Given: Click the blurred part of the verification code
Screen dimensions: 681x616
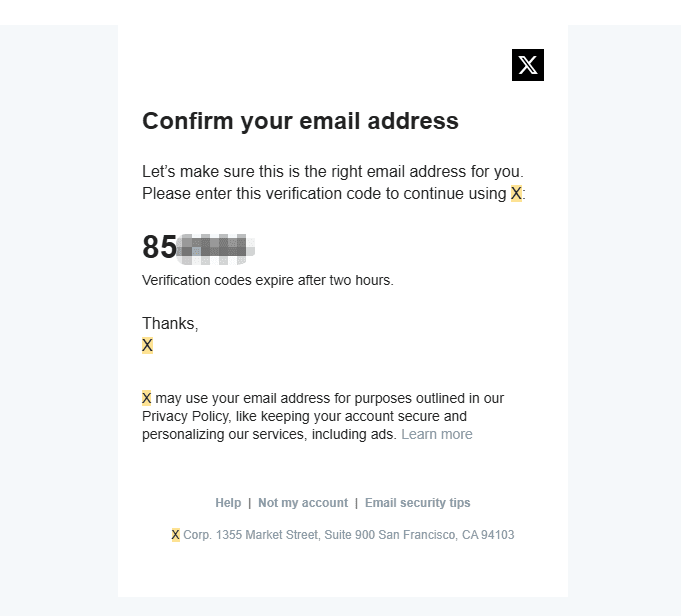Looking at the screenshot, I should click(216, 246).
